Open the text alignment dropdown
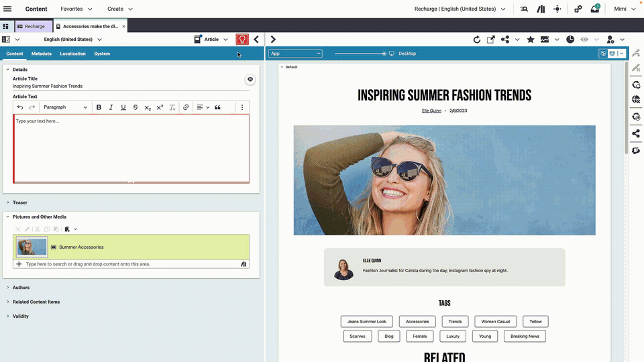644x362 pixels. click(203, 107)
